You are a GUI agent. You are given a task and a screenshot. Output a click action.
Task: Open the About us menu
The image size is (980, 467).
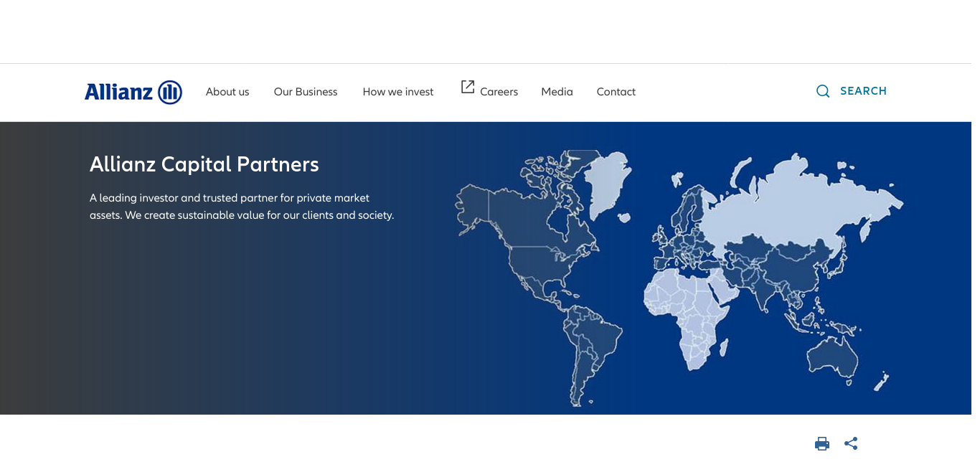(x=227, y=92)
